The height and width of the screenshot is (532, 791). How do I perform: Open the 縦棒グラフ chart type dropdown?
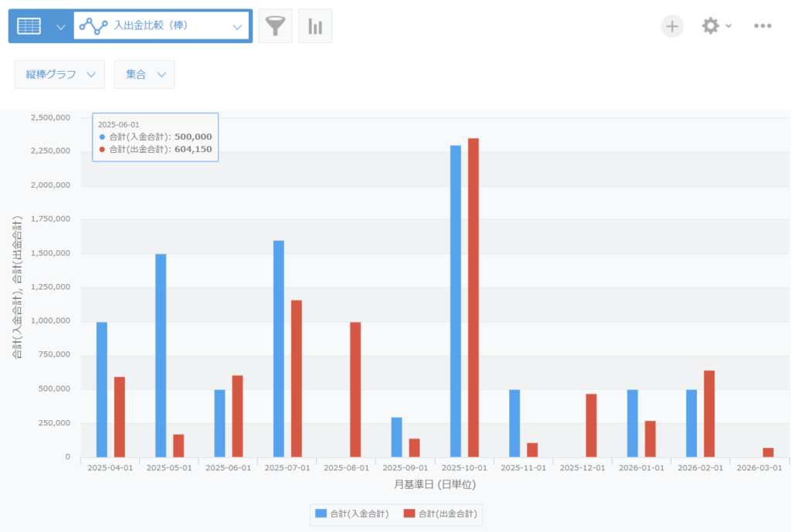59,75
